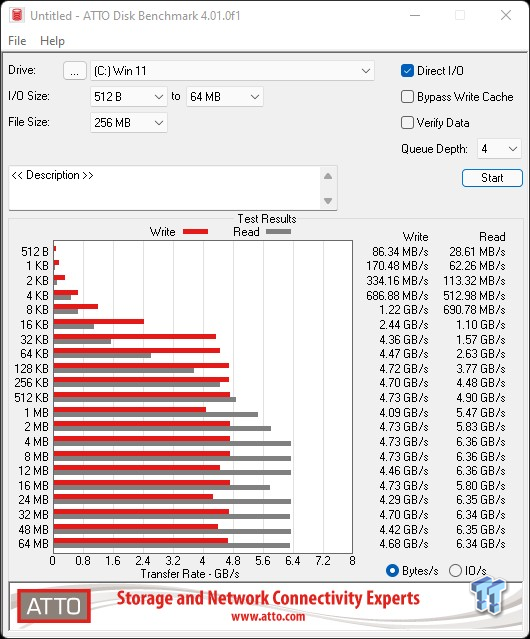Open the www.atto.com link in banner
Image resolution: width=530 pixels, height=639 pixels.
click(268, 616)
